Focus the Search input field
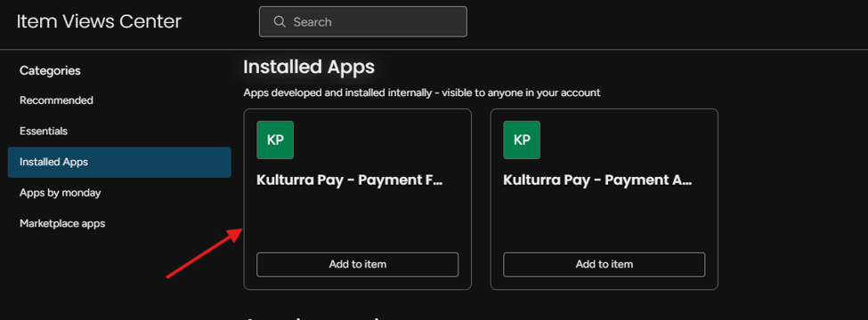Image resolution: width=868 pixels, height=320 pixels. 362,22
